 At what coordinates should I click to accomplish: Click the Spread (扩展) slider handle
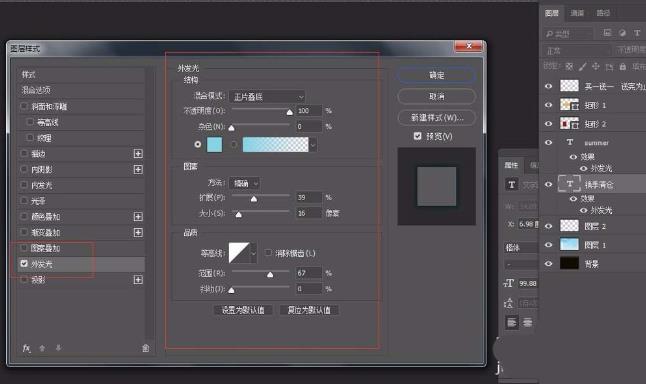click(254, 199)
